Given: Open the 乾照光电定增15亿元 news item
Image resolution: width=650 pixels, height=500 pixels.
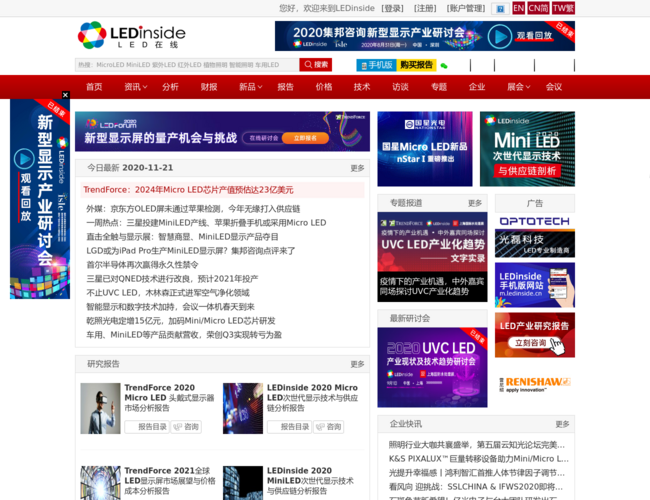Looking at the screenshot, I should pyautogui.click(x=181, y=320).
